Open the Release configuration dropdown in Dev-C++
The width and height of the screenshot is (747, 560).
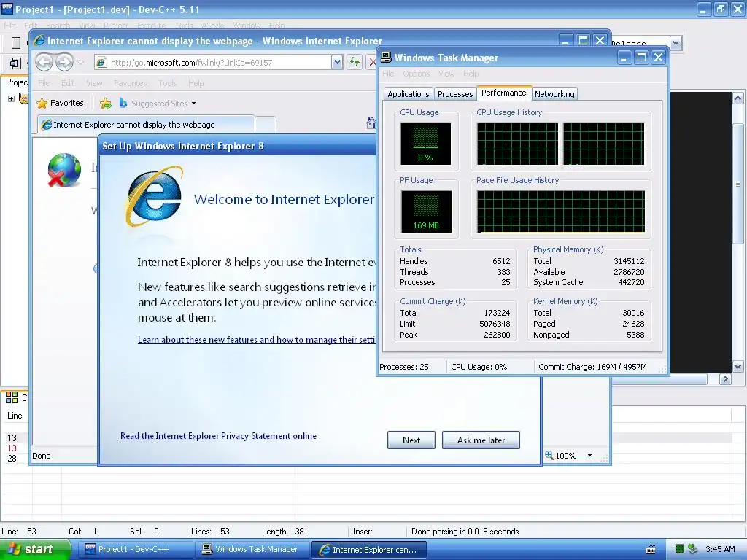(676, 43)
